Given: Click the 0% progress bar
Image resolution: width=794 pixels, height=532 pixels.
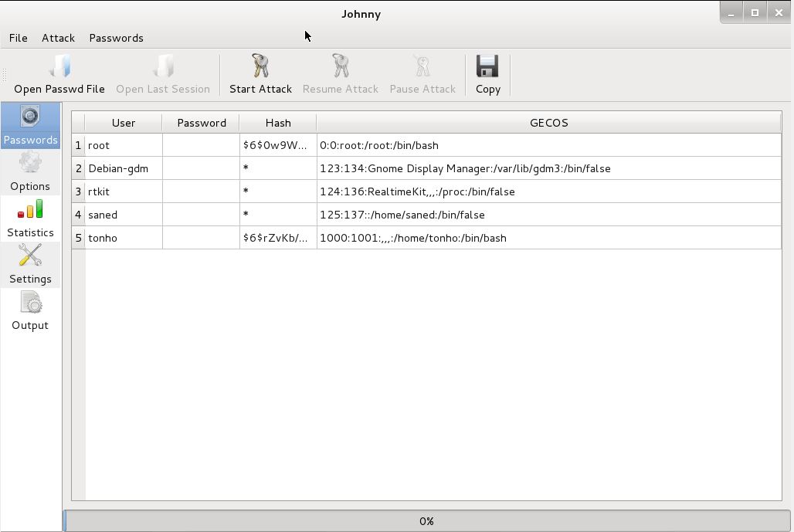Looking at the screenshot, I should (x=427, y=521).
